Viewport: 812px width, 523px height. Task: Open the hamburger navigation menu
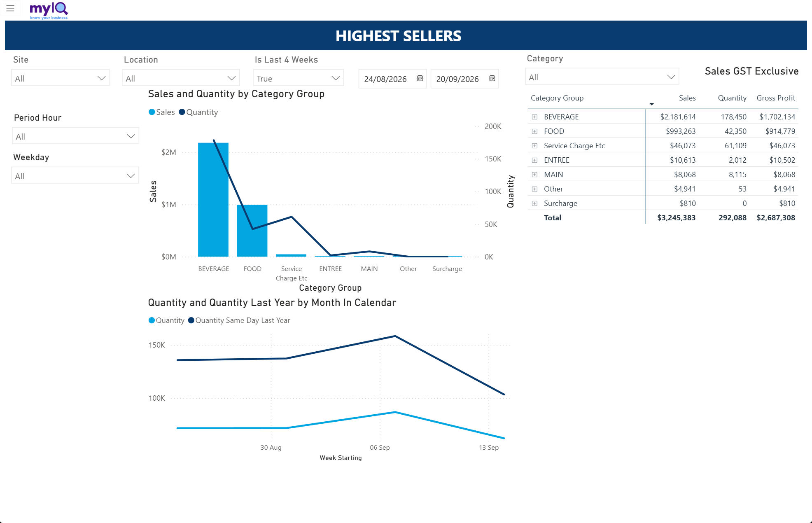pos(10,8)
